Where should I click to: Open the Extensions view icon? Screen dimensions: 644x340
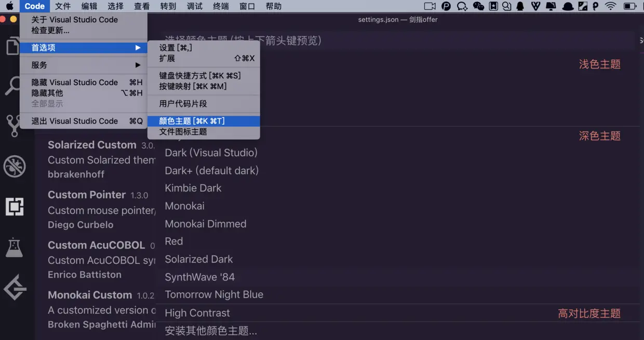pyautogui.click(x=15, y=207)
